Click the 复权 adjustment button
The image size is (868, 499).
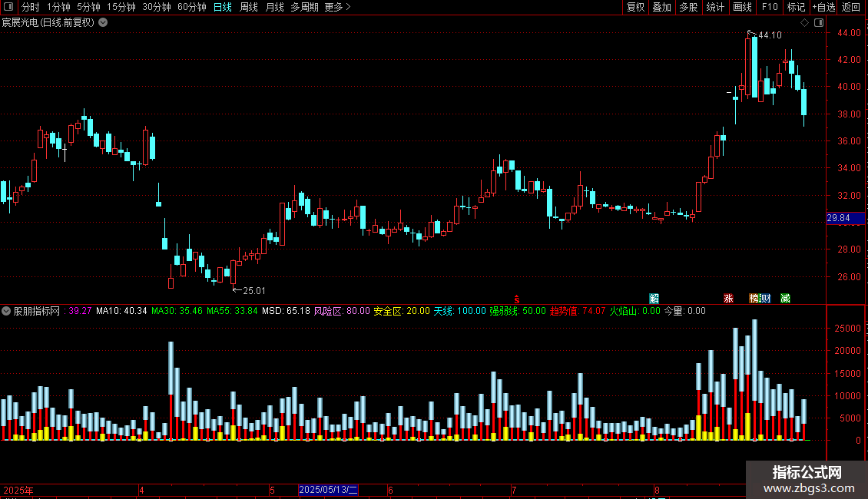click(x=635, y=7)
